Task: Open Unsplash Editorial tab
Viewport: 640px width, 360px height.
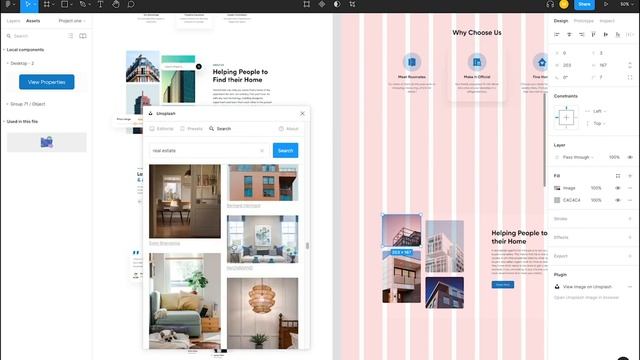Action: (x=161, y=129)
